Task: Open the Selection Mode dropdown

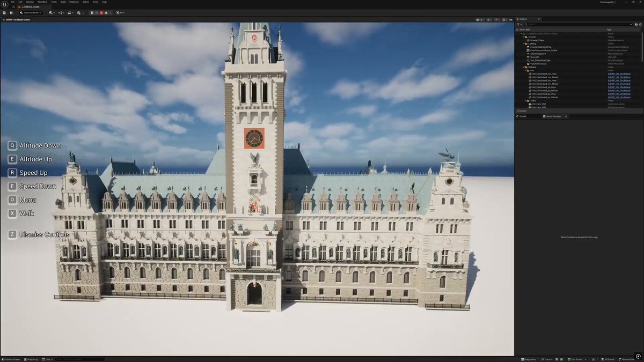Action: tap(31, 12)
